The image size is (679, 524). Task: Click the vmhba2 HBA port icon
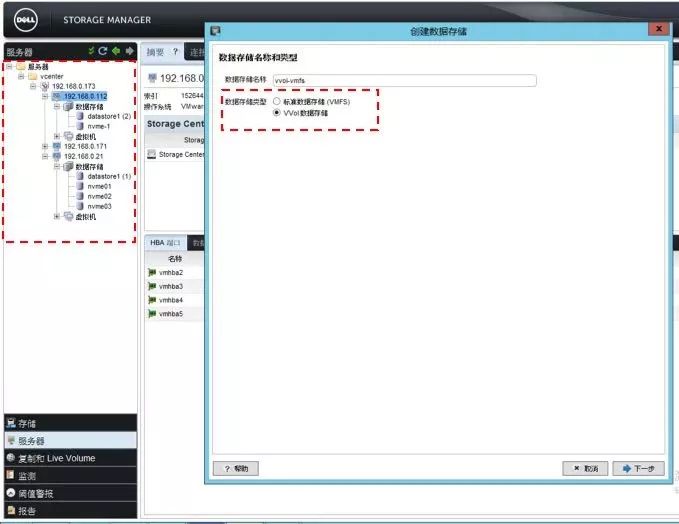click(152, 272)
